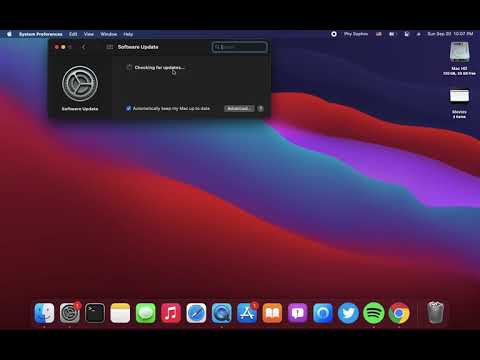Open Safari from the Dock

196,313
